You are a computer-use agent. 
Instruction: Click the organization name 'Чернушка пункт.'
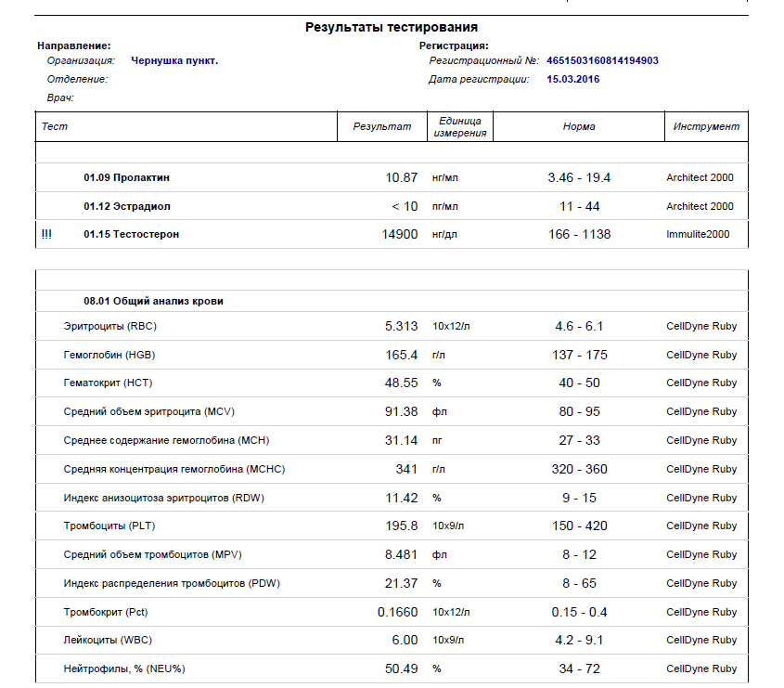(174, 60)
